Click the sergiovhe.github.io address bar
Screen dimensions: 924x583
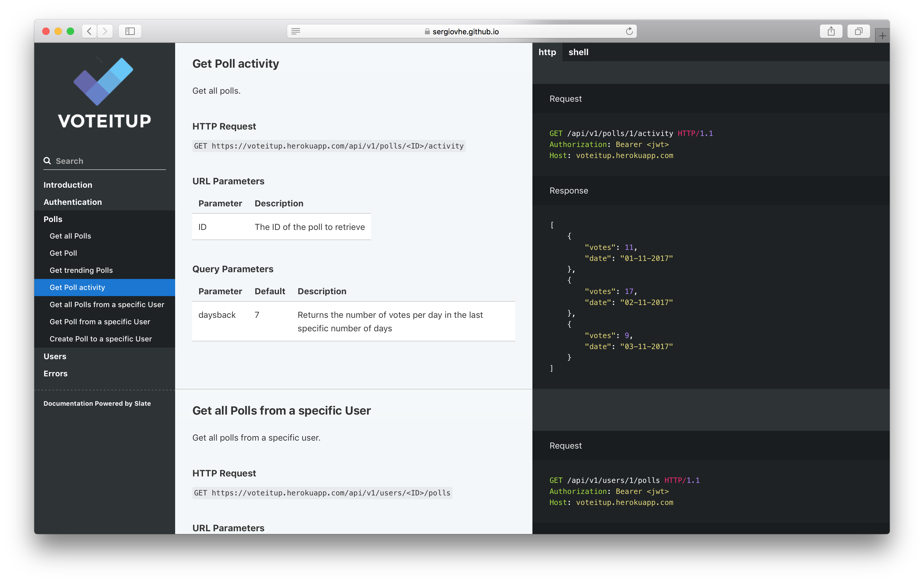pos(465,32)
